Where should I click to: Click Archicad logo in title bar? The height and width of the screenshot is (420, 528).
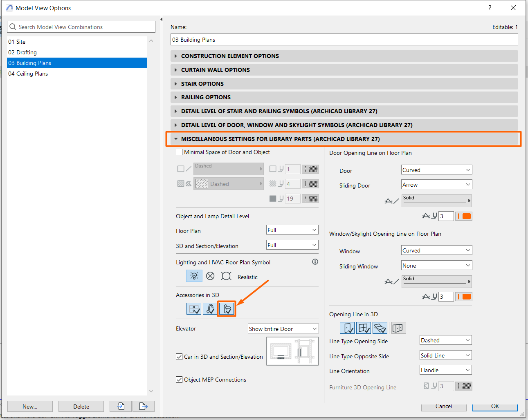click(9, 8)
